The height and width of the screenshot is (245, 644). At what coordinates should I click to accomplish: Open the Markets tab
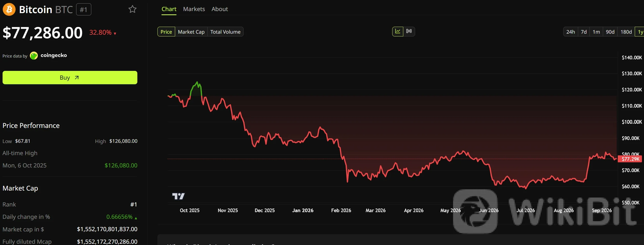click(194, 9)
